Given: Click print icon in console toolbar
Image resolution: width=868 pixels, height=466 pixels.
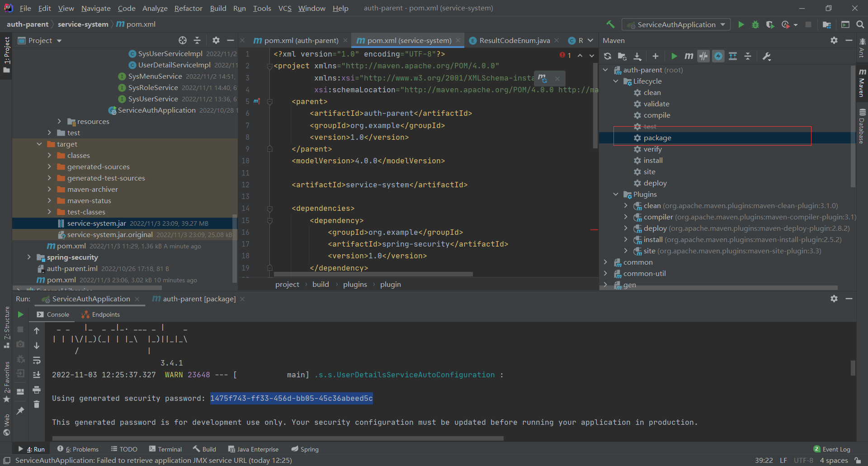Looking at the screenshot, I should [37, 390].
